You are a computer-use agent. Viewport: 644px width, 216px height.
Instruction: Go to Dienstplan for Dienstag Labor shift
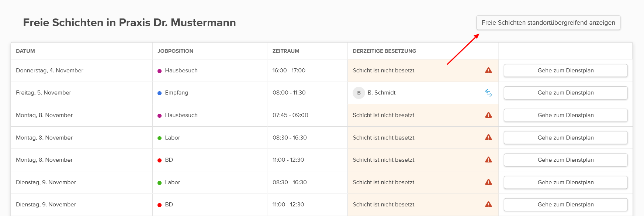click(565, 182)
